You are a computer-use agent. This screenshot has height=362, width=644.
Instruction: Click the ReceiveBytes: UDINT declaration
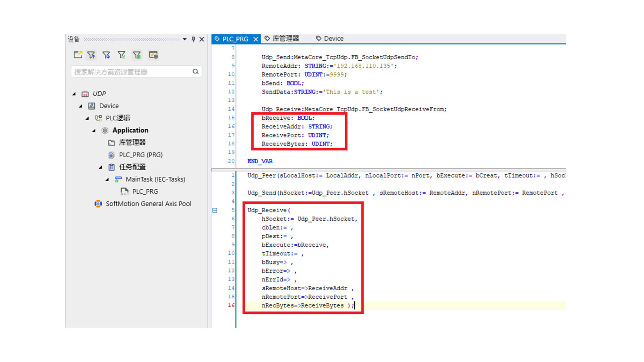tap(297, 144)
